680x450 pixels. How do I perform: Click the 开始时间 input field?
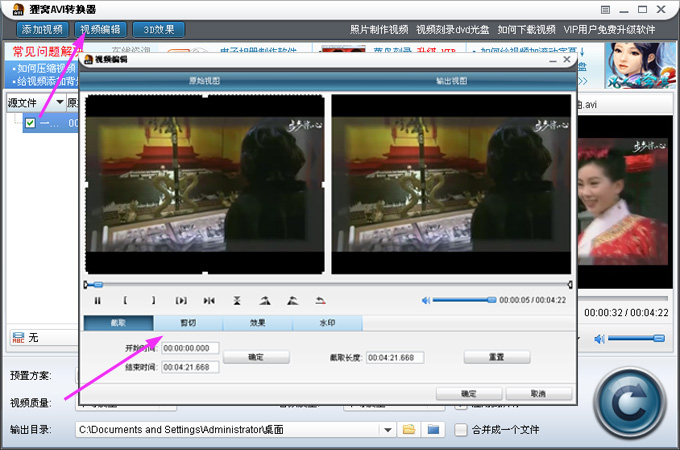coord(190,348)
